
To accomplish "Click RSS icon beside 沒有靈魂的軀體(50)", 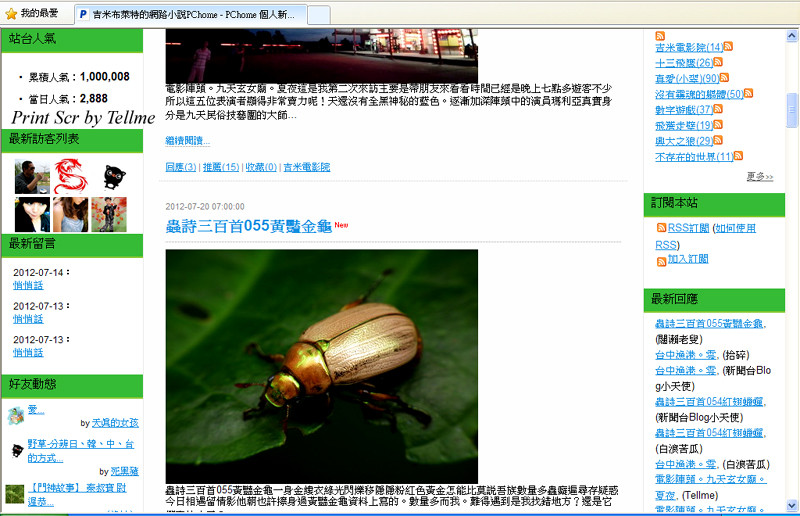I will pyautogui.click(x=749, y=93).
